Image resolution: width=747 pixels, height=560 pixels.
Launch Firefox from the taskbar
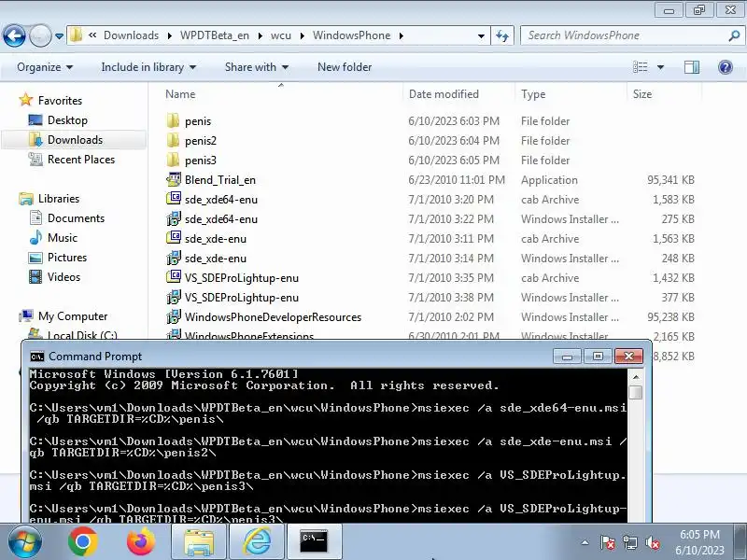click(x=141, y=542)
